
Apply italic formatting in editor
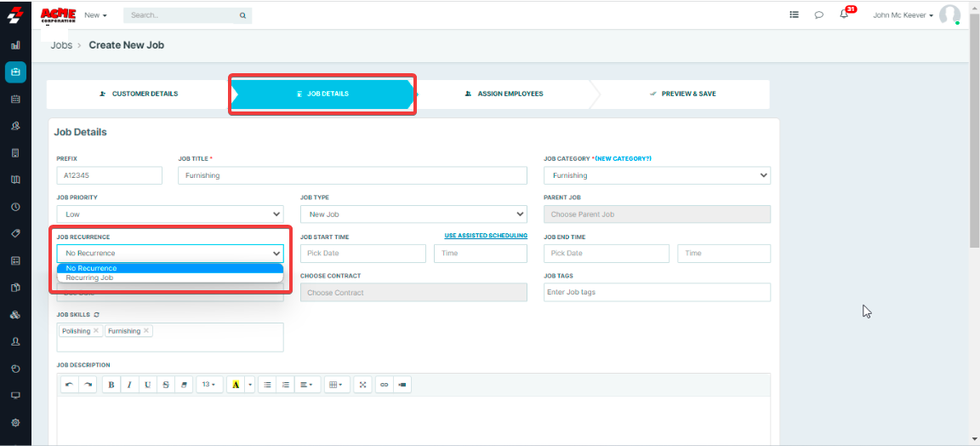[129, 385]
